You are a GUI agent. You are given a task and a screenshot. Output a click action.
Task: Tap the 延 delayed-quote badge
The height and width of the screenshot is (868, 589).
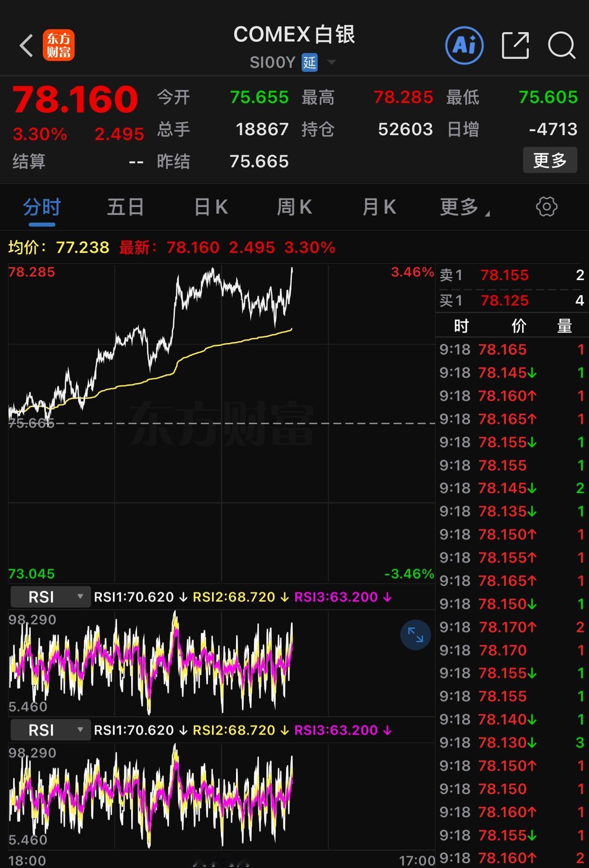(x=310, y=62)
